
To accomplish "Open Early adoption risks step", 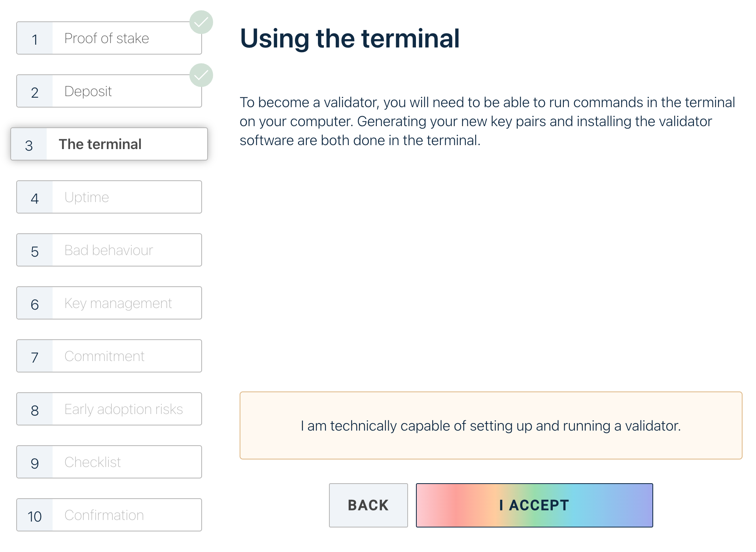I will (x=109, y=409).
